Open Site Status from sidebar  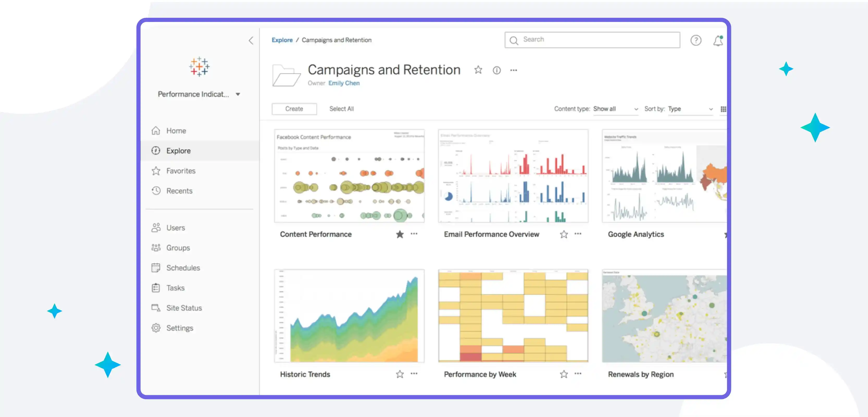click(184, 308)
